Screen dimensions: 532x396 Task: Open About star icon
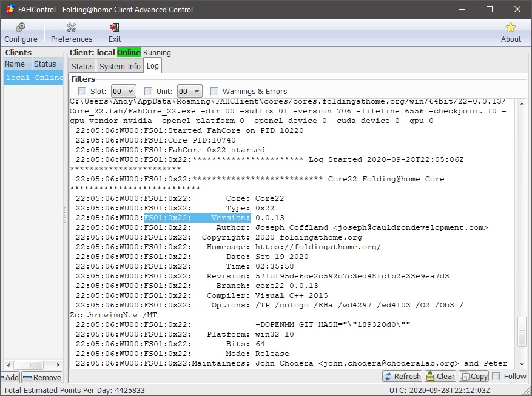point(511,27)
